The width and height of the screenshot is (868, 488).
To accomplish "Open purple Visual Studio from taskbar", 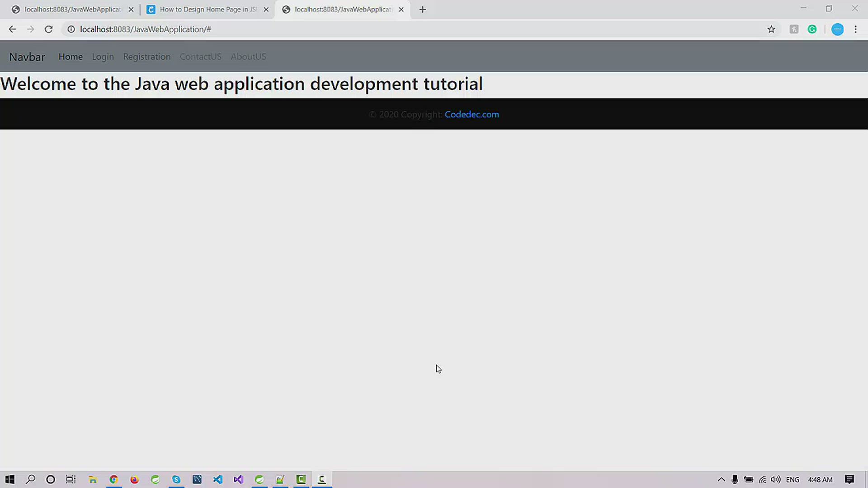I will point(239,479).
